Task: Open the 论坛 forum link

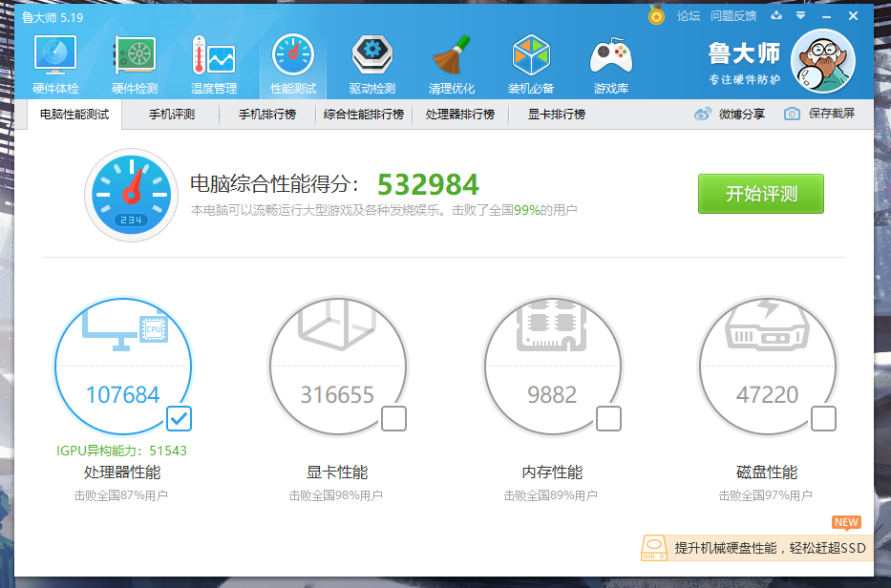Action: [689, 16]
